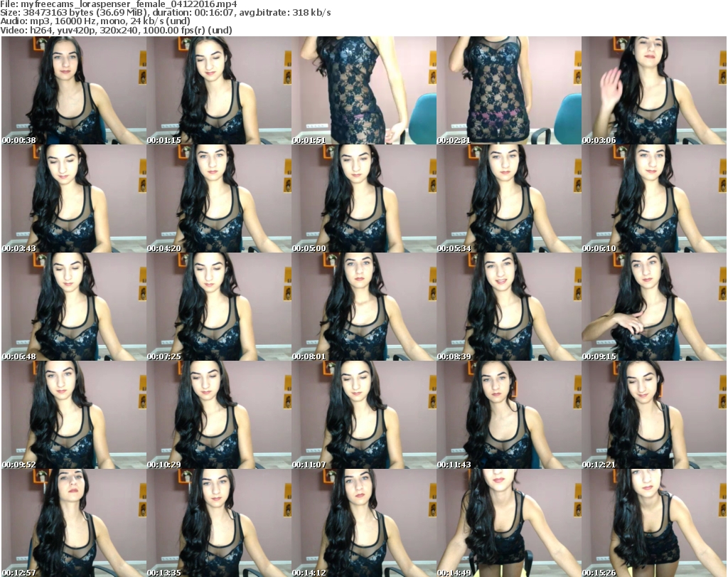The image size is (728, 577).
Task: Select the frame marked 00:09:52
Action: pos(73,415)
